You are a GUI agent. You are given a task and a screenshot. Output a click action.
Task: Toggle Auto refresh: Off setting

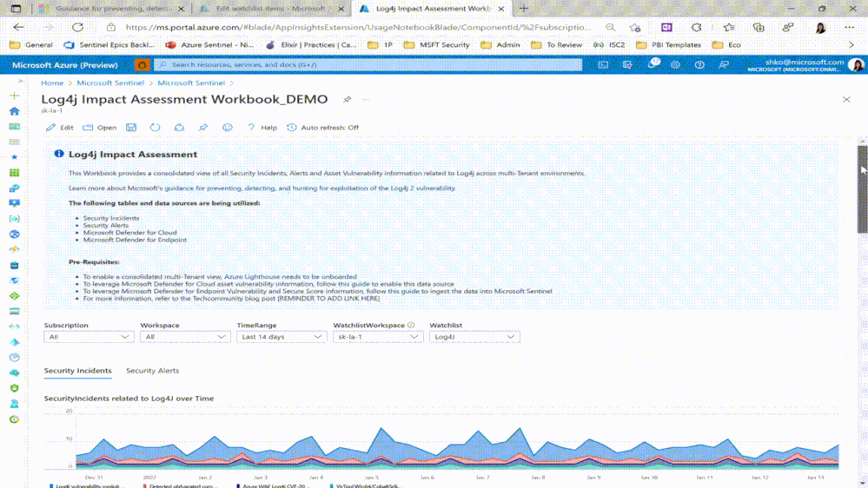[x=322, y=128]
